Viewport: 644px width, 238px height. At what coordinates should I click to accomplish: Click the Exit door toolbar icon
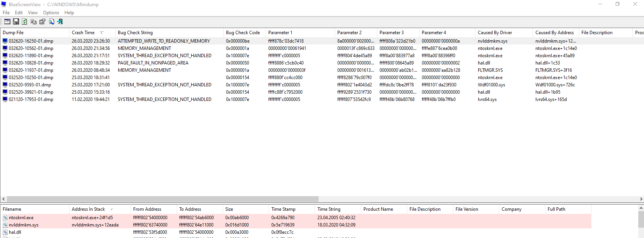[60, 22]
